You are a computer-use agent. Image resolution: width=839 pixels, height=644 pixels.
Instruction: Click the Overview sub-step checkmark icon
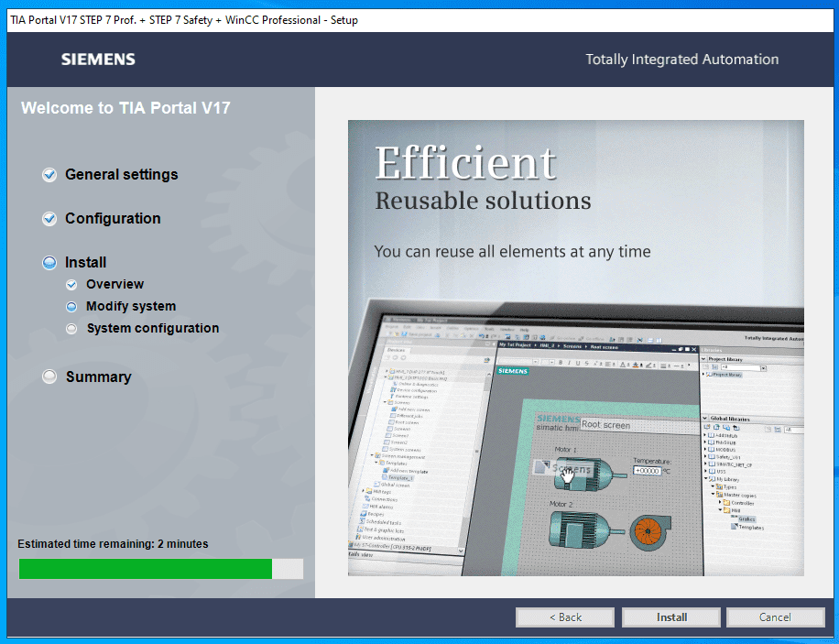[71, 285]
